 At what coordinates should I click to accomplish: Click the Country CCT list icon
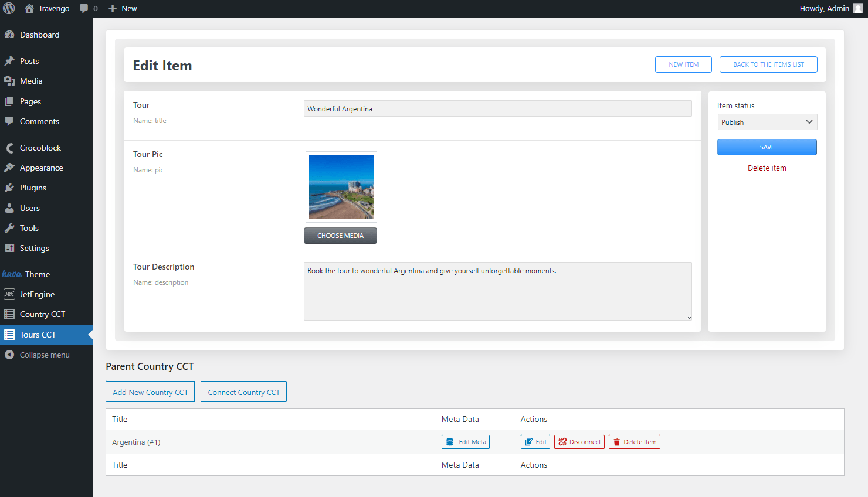click(x=9, y=314)
